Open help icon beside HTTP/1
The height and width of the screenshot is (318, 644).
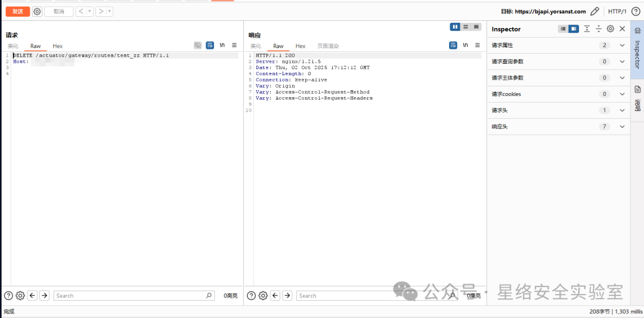tap(636, 11)
